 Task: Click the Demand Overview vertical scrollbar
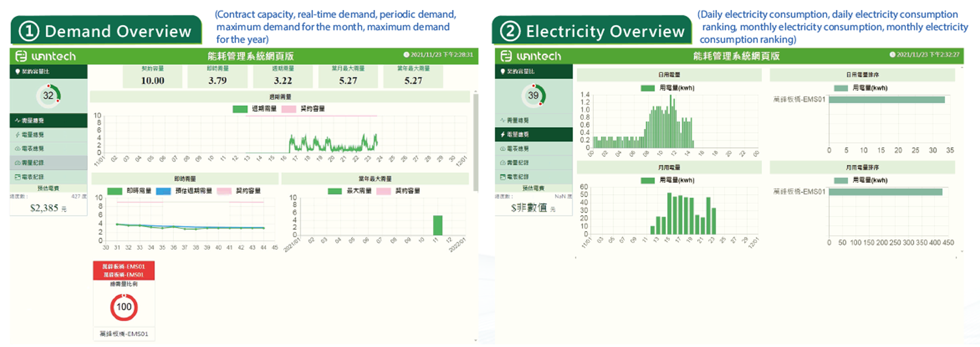tap(475, 139)
